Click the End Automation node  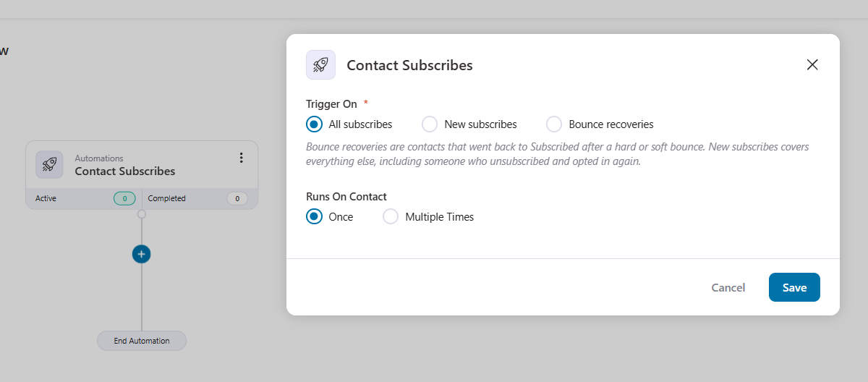click(x=142, y=341)
